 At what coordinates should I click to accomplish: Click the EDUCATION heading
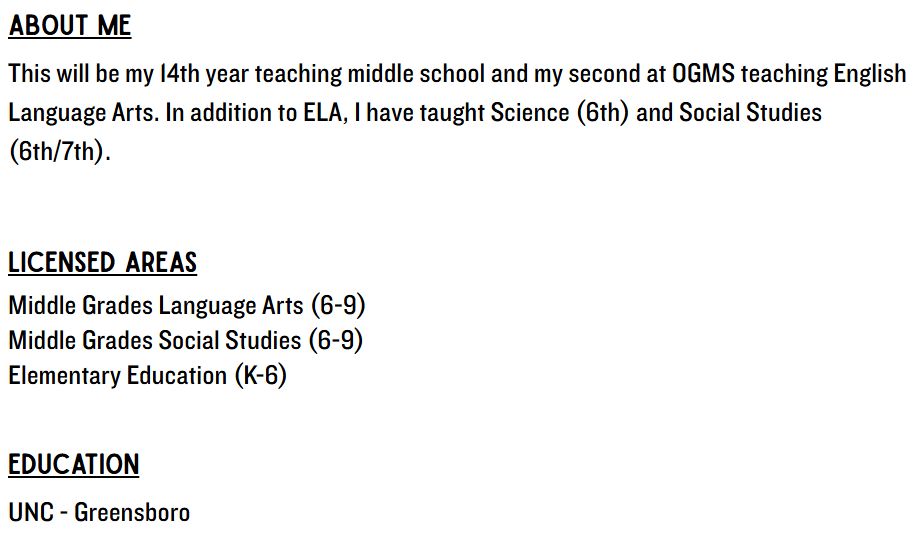pyautogui.click(x=73, y=465)
